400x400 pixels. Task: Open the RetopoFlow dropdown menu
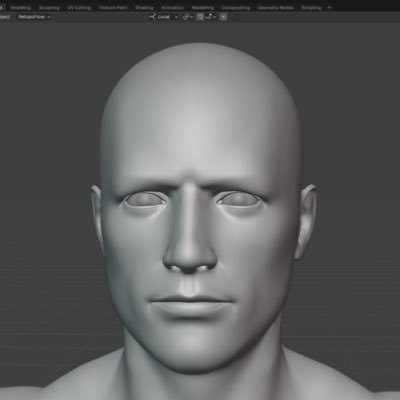click(x=34, y=17)
